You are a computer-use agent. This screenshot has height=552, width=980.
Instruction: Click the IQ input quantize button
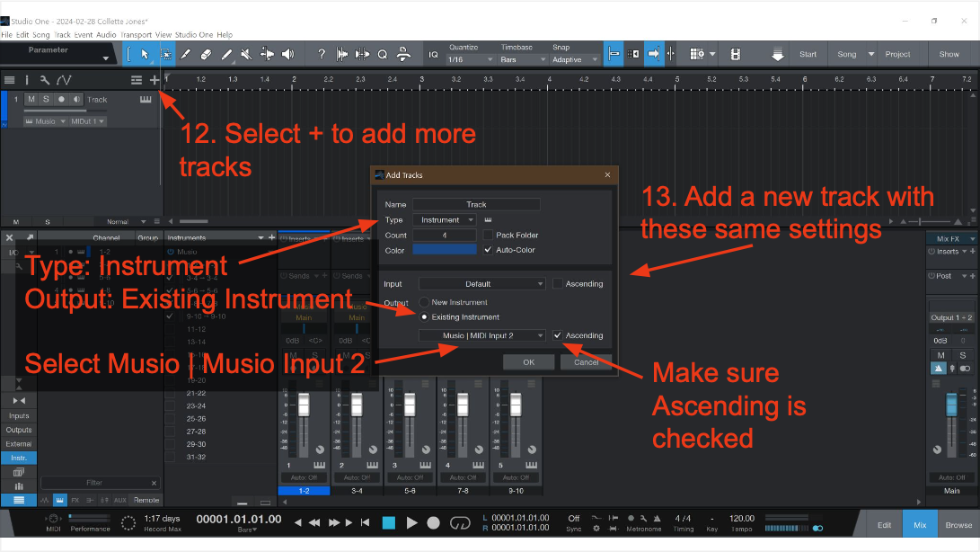[x=433, y=55]
